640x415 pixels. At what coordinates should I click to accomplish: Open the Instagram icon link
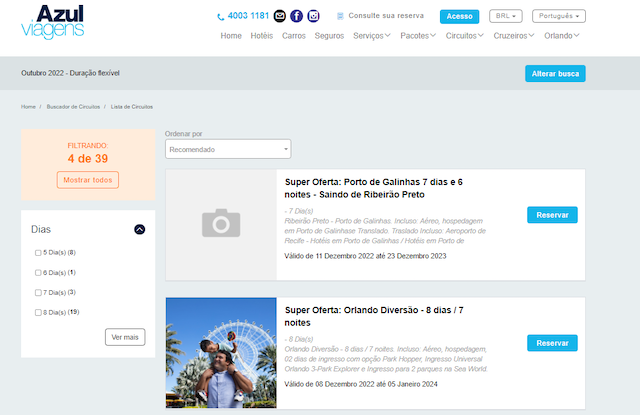pos(313,16)
